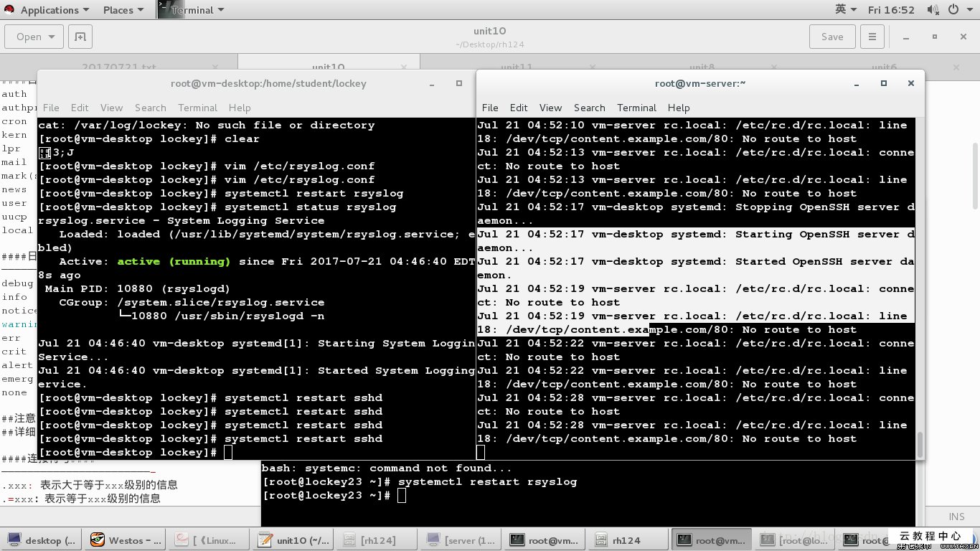Click the vm-server terminal scrollbar thumb
Image resolution: width=980 pixels, height=551 pixels.
click(920, 443)
